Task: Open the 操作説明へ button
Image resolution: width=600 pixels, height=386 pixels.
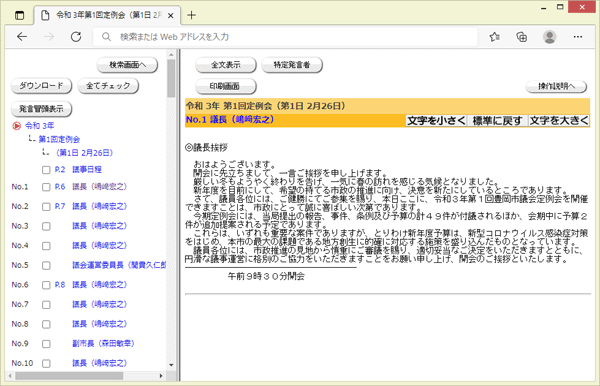Action: (556, 86)
